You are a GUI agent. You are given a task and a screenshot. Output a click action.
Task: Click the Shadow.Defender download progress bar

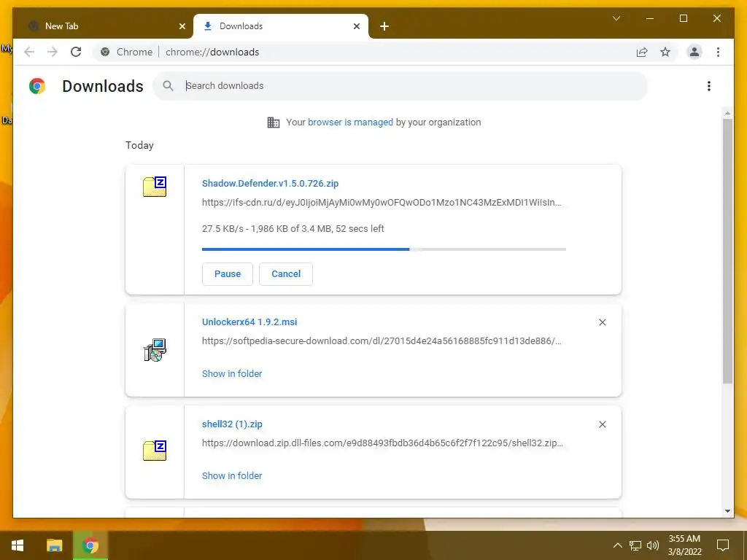[x=384, y=249]
